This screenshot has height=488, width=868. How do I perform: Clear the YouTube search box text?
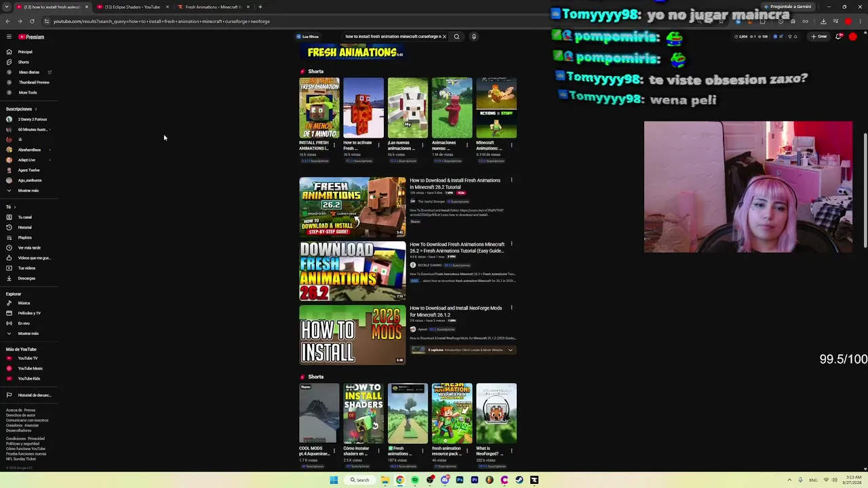444,37
